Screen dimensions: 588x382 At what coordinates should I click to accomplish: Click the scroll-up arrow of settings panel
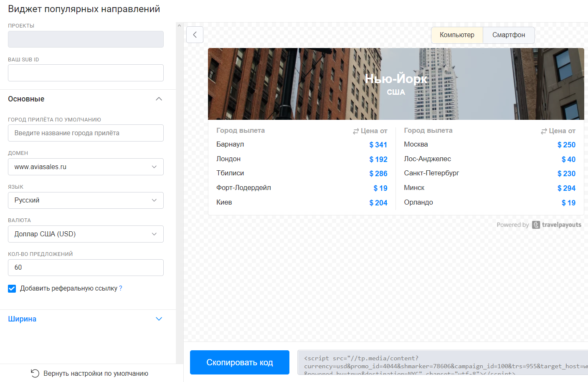click(179, 25)
